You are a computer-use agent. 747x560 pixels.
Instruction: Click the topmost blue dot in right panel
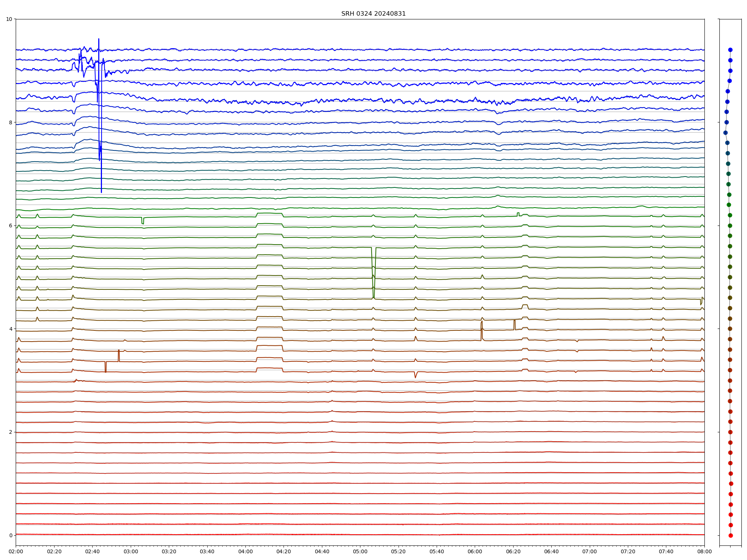click(730, 50)
